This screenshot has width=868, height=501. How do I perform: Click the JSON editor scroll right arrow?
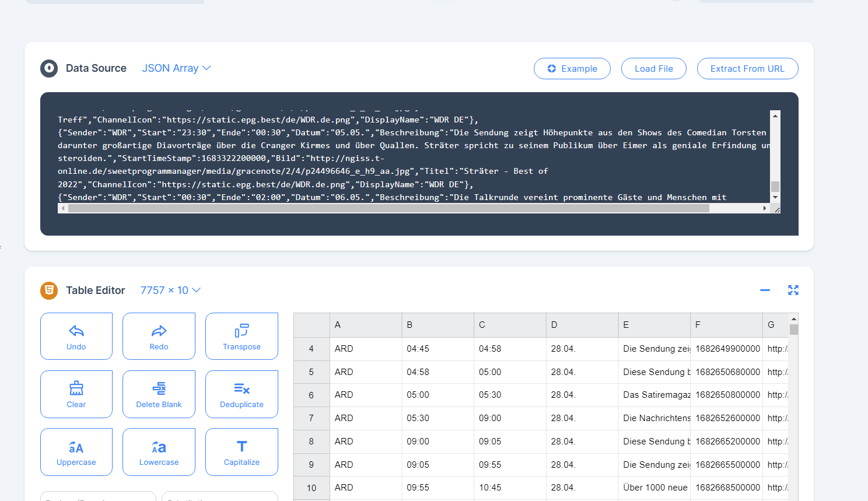click(765, 208)
